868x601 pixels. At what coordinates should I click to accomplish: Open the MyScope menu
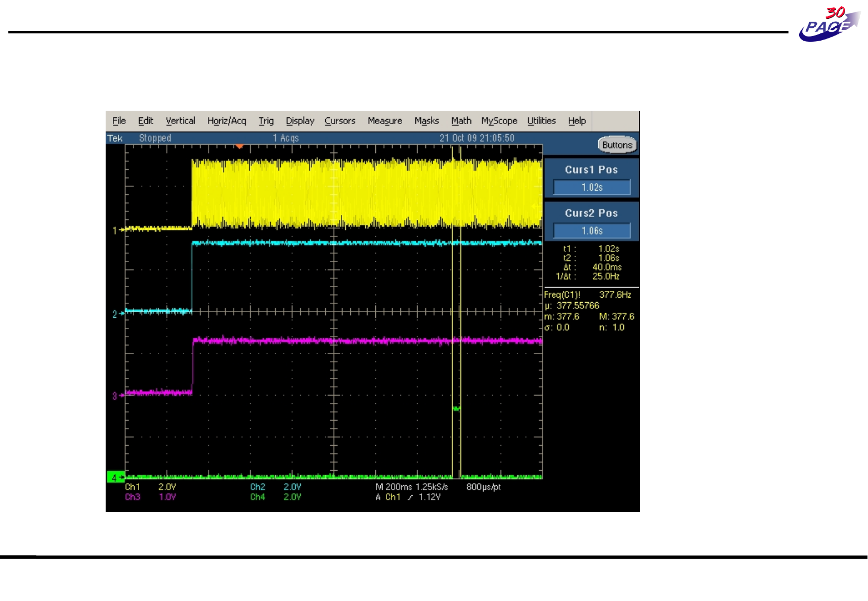point(499,121)
